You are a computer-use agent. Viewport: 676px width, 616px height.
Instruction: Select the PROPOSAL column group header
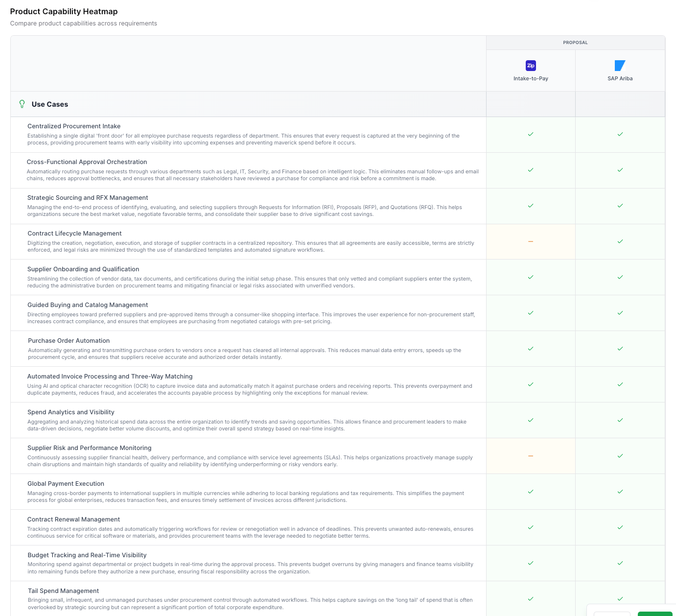tap(575, 43)
